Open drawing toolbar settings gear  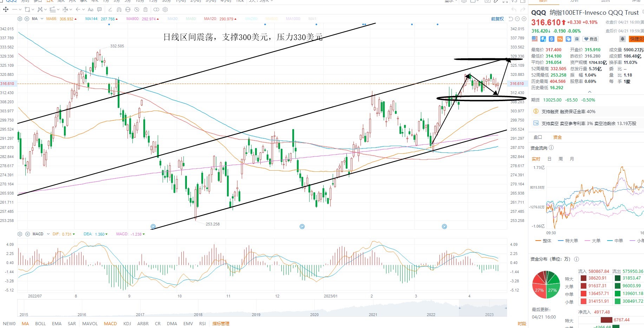[x=165, y=9]
